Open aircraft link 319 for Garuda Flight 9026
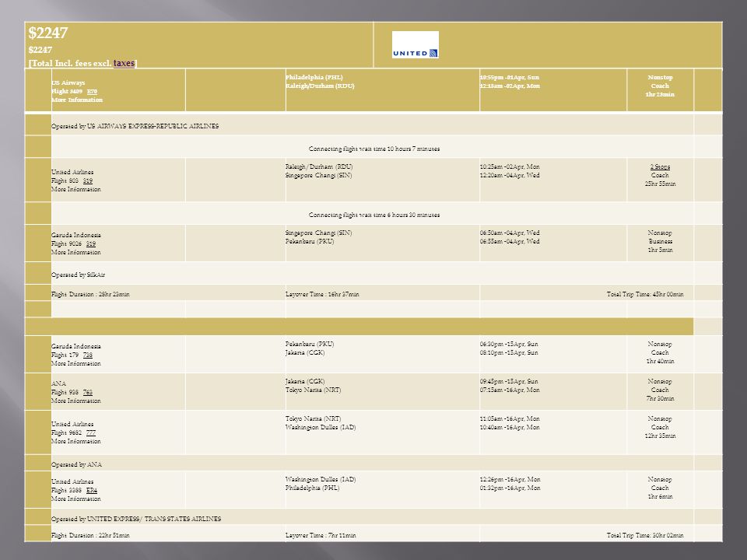The height and width of the screenshot is (560, 747). [x=90, y=243]
